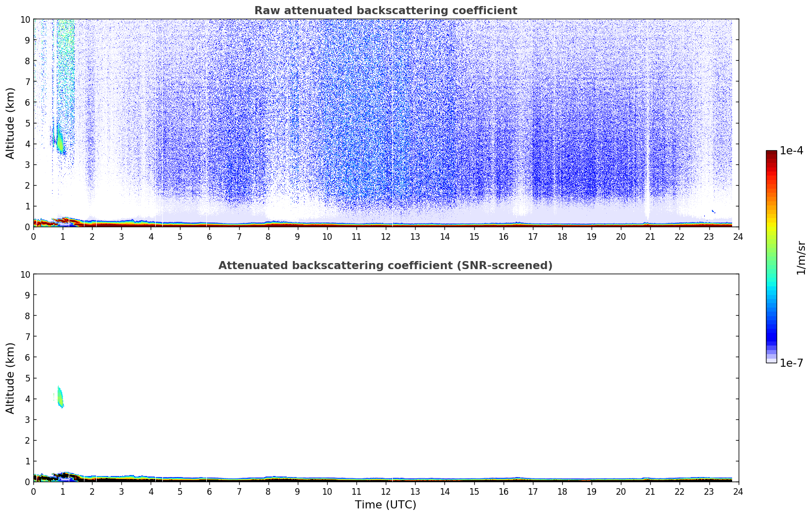
Task: Click the '1/m/sr' colorbar units label
Action: [x=801, y=257]
